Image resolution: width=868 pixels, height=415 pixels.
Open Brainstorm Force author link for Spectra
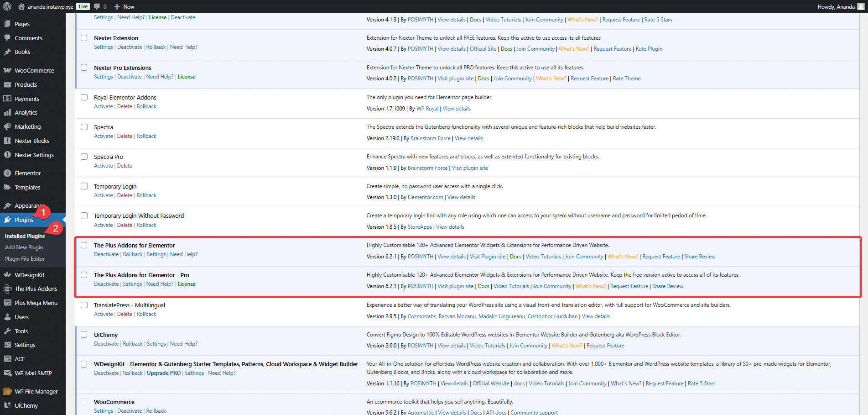(x=431, y=138)
